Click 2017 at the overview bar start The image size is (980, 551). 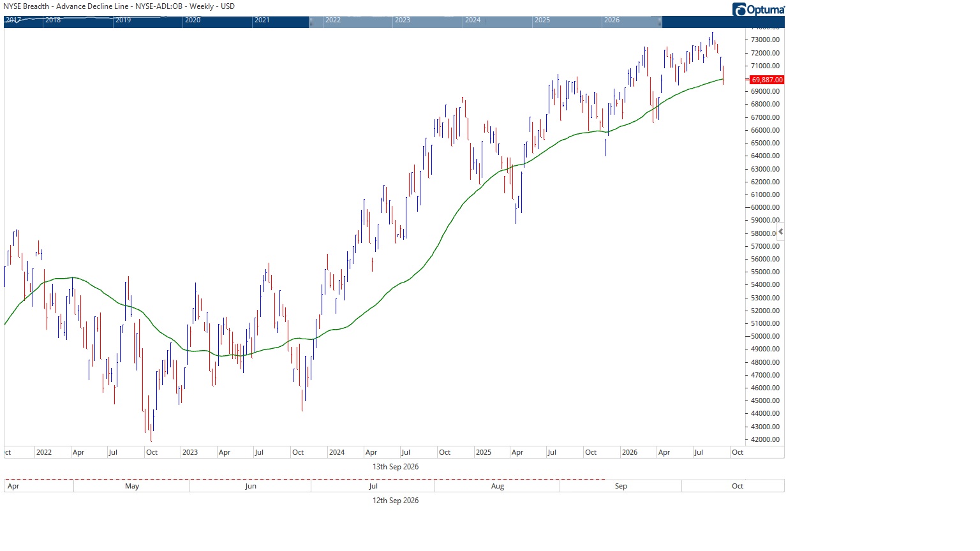pyautogui.click(x=13, y=20)
